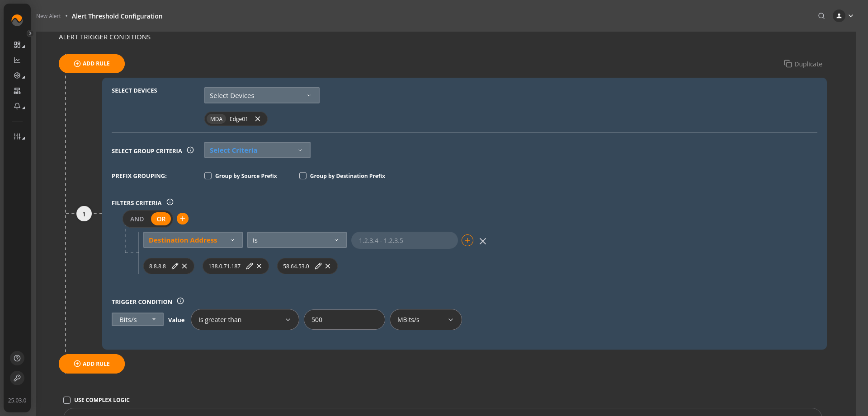Image resolution: width=868 pixels, height=416 pixels.
Task: Open the user account menu
Action: [843, 16]
